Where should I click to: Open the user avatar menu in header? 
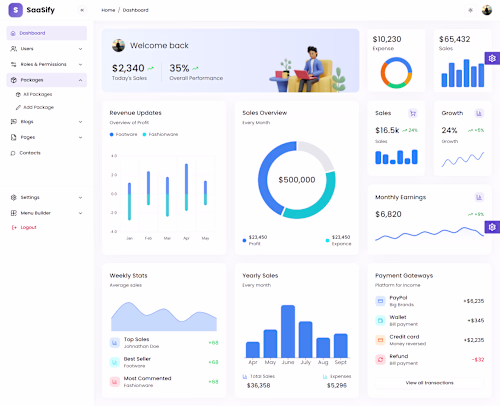[x=487, y=10]
